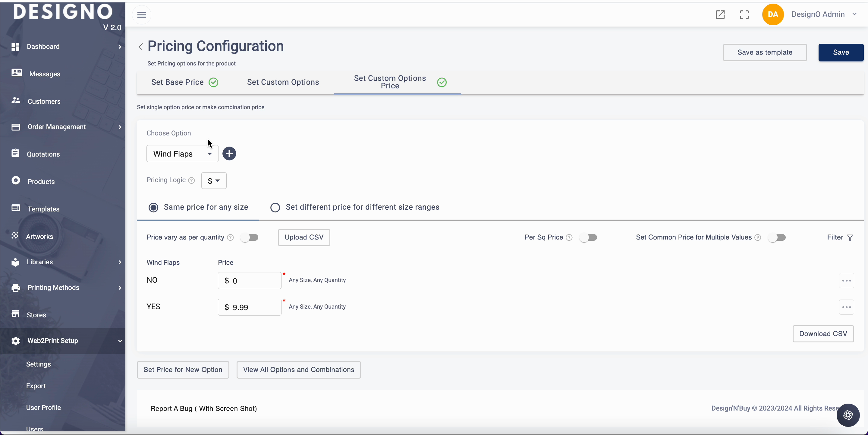Open the Set Base Price tab
The height and width of the screenshot is (435, 868).
[x=178, y=82]
